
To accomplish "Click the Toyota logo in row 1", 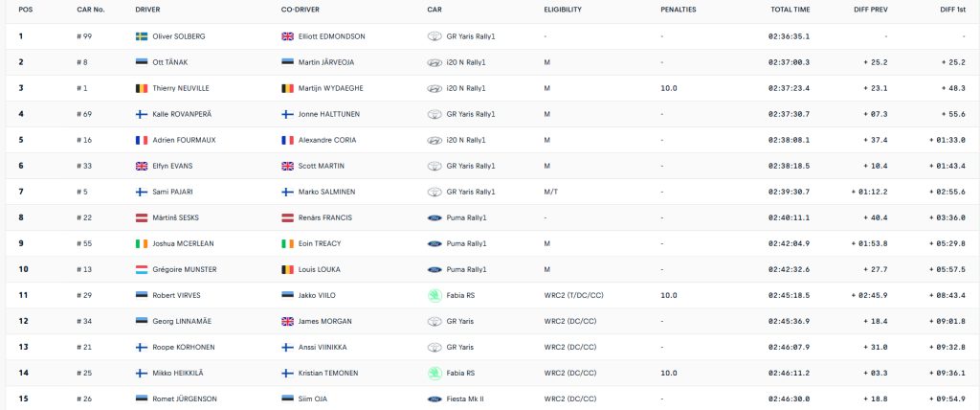I will (x=434, y=36).
